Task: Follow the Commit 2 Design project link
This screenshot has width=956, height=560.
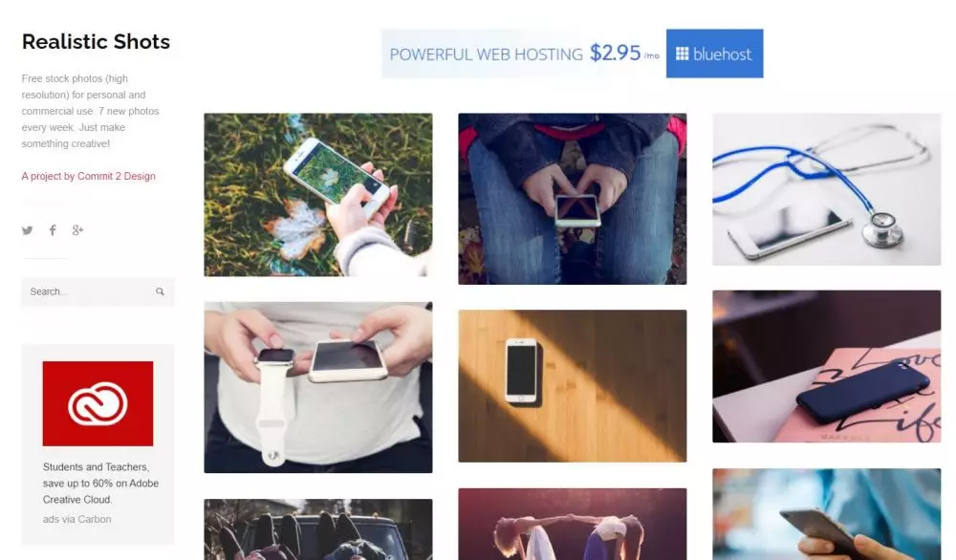Action: [88, 176]
